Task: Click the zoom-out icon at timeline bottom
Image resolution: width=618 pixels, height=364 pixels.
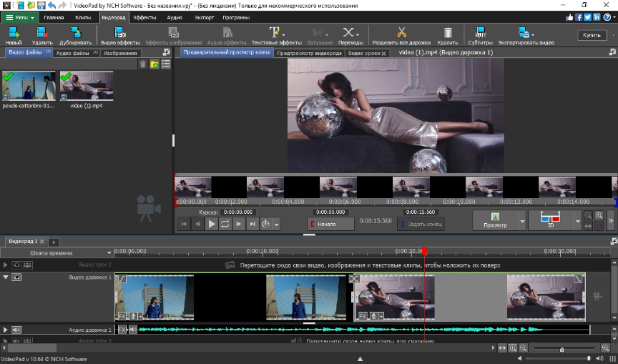Action: (523, 348)
